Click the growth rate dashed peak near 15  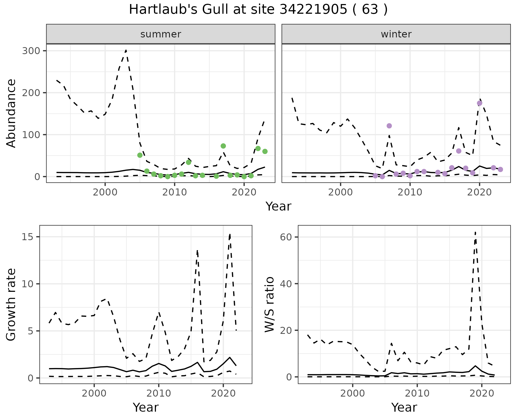pos(230,235)
